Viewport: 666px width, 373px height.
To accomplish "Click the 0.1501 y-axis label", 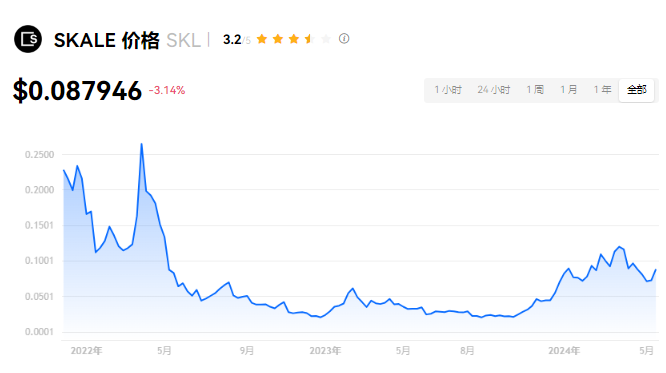I will click(x=40, y=225).
